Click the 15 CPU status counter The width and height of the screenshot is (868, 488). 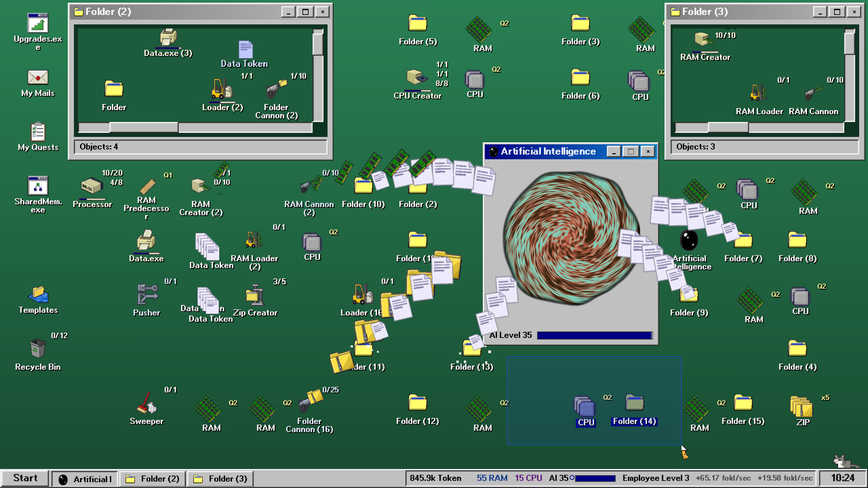pyautogui.click(x=528, y=478)
